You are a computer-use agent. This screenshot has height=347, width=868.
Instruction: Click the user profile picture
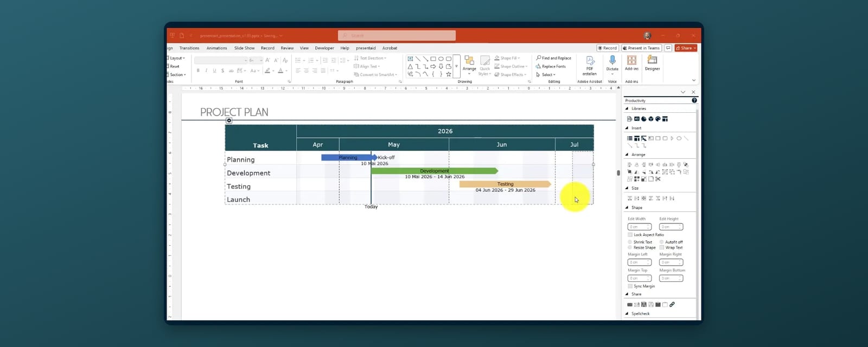click(x=647, y=35)
